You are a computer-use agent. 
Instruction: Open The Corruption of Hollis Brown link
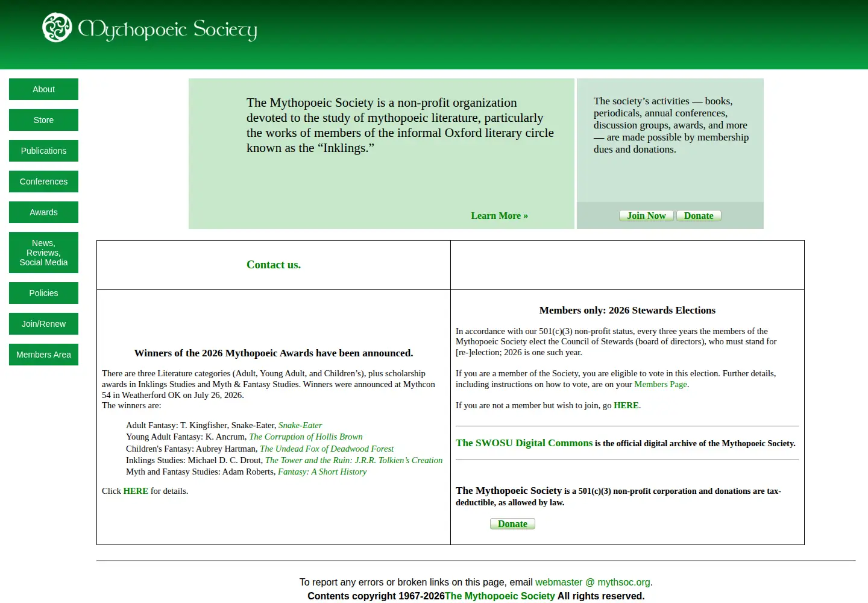point(306,437)
